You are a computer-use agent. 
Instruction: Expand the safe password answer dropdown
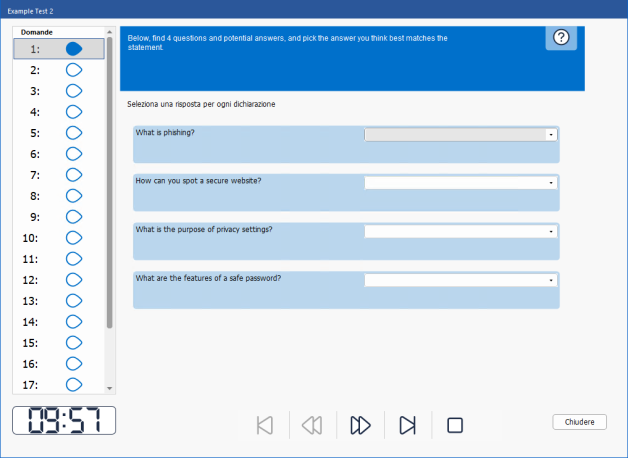[461, 281]
